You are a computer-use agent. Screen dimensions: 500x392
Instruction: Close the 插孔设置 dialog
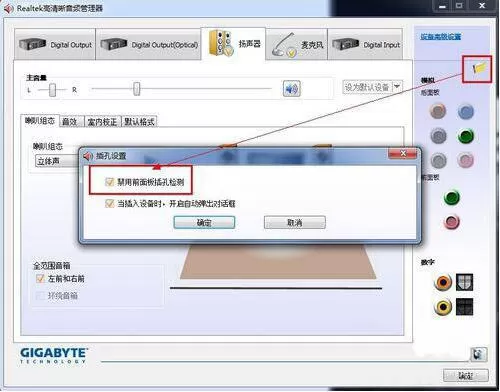pyautogui.click(x=403, y=154)
